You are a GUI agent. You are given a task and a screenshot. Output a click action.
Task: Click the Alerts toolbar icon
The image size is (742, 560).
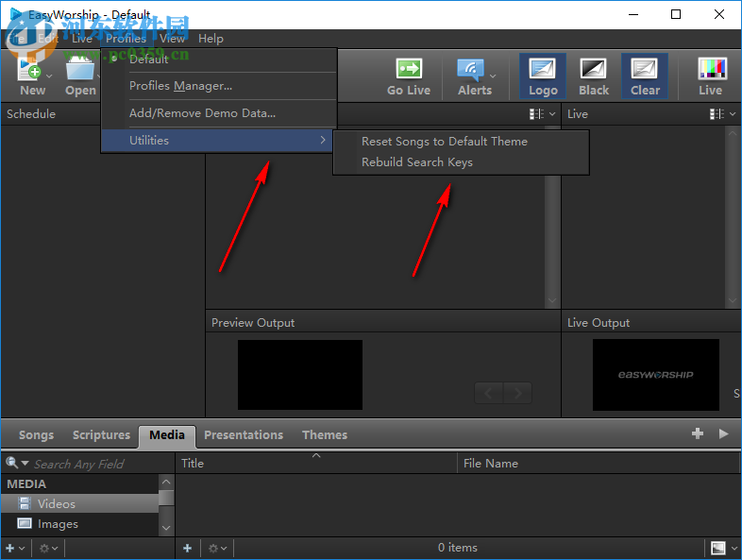pos(470,70)
